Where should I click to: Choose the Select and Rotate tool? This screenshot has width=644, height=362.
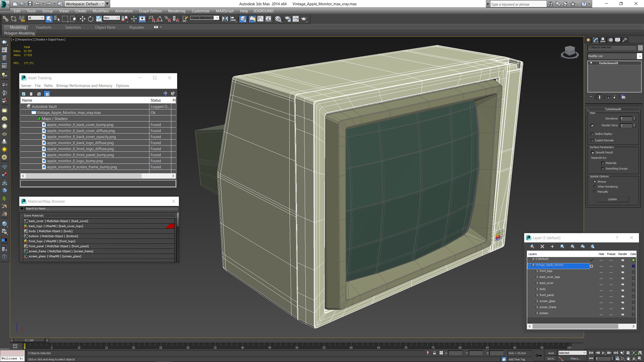(91, 19)
